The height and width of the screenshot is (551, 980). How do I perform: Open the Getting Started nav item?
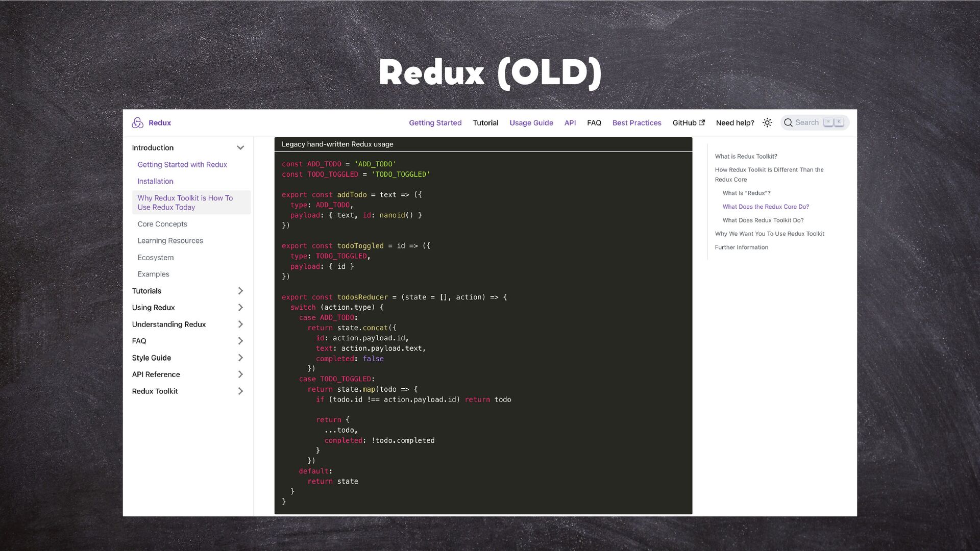tap(435, 123)
